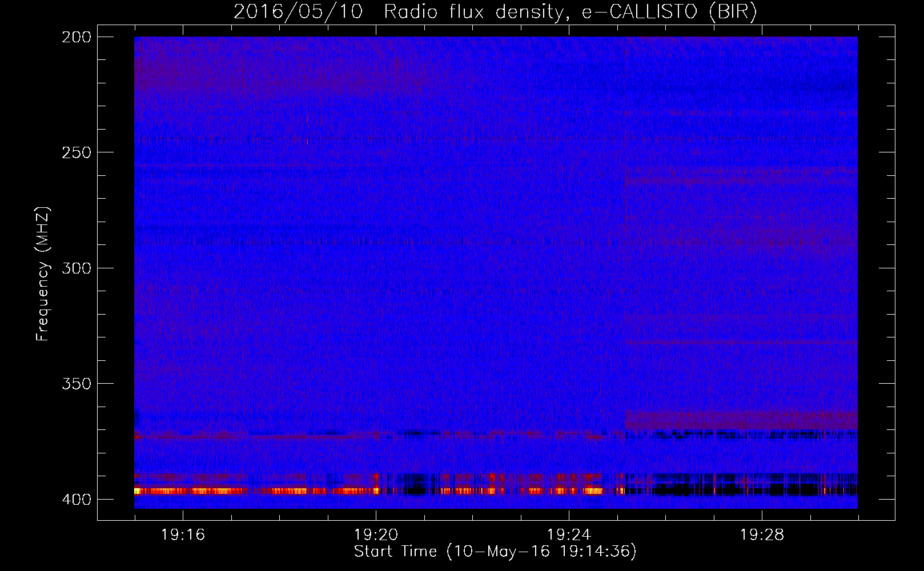Image resolution: width=924 pixels, height=571 pixels.
Task: Click the '19:16' time axis label
Action: 183,535
